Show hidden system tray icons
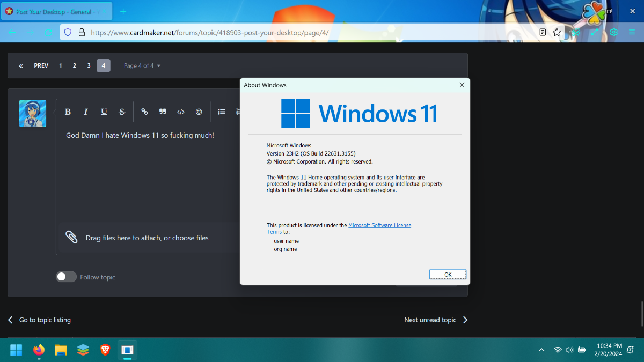Screen dimensions: 644x362 click(542, 350)
